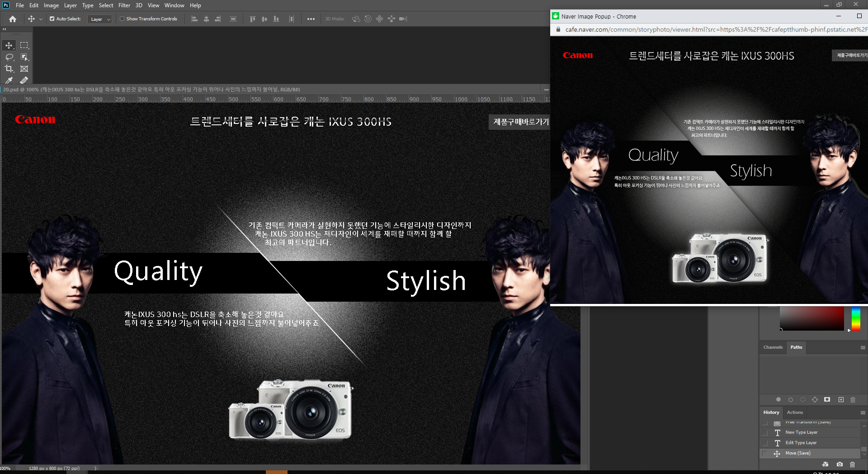868x474 pixels.
Task: Click Make work path from selection icon
Action: (x=815, y=400)
